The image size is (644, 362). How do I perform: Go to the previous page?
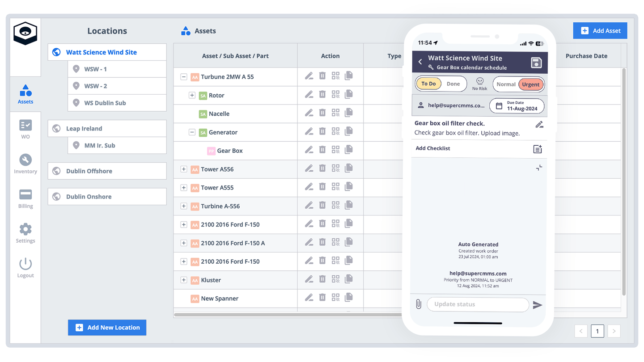(x=581, y=331)
